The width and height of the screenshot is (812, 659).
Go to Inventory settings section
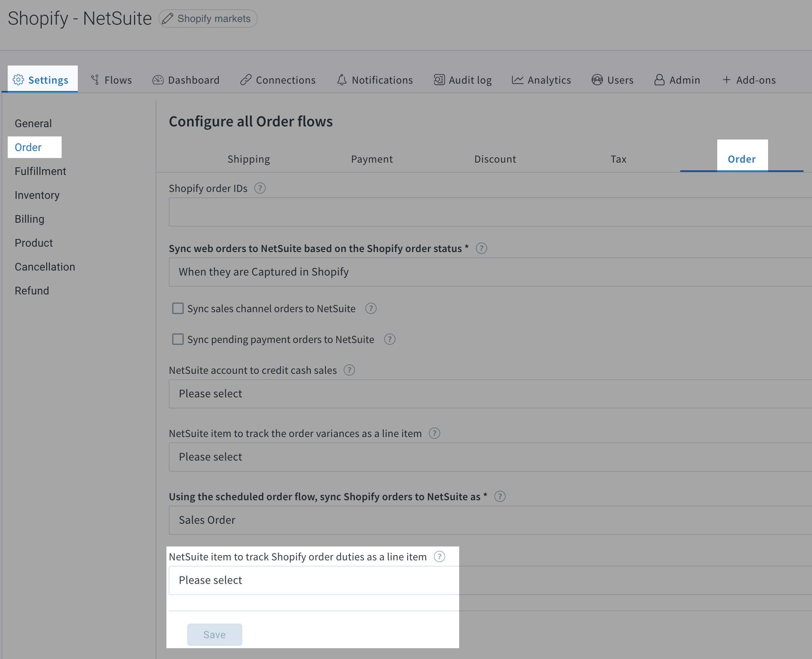(x=37, y=195)
